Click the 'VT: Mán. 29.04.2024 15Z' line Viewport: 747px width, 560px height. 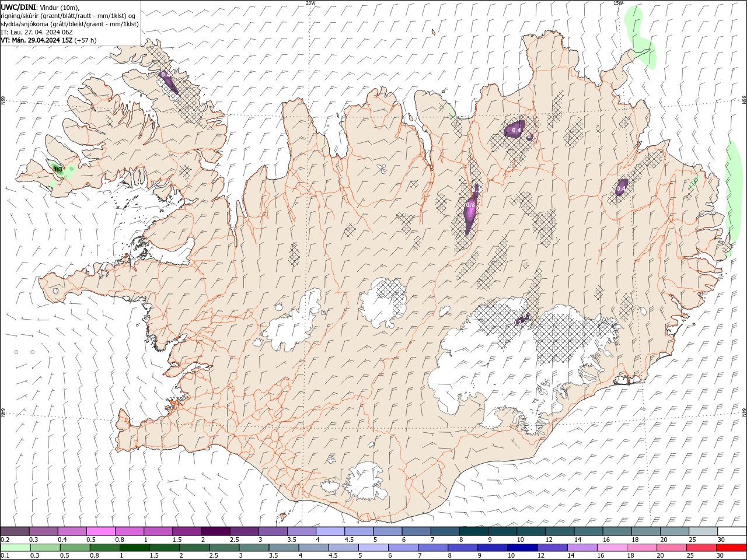37,40
